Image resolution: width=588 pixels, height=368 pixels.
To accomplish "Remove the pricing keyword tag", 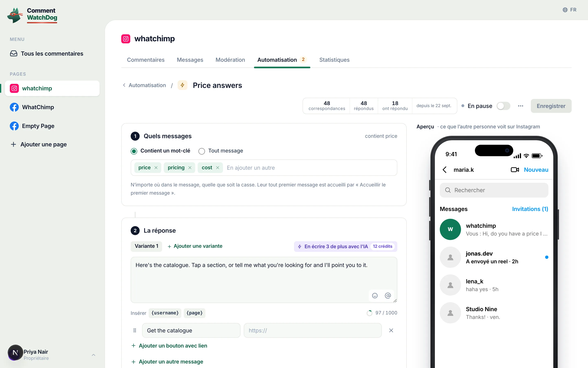I will pos(190,168).
